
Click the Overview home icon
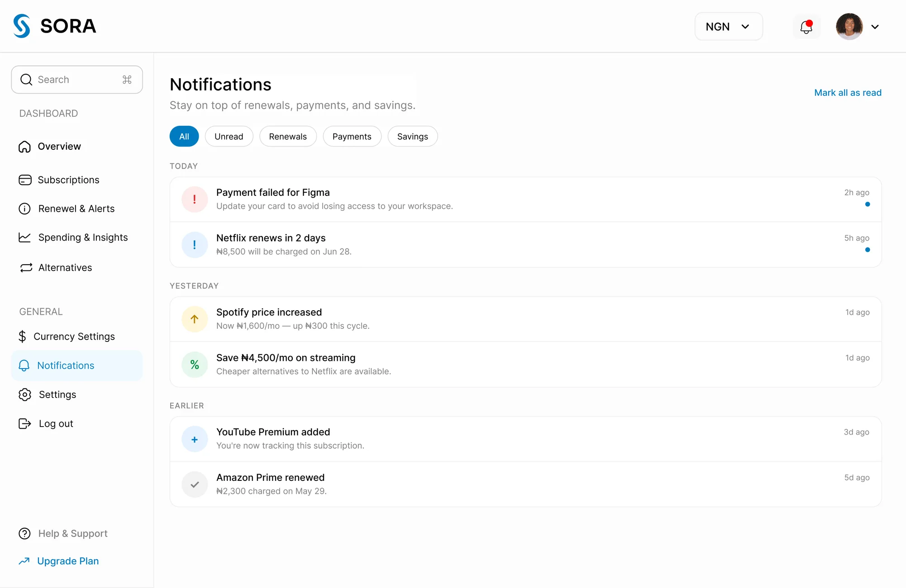24,147
